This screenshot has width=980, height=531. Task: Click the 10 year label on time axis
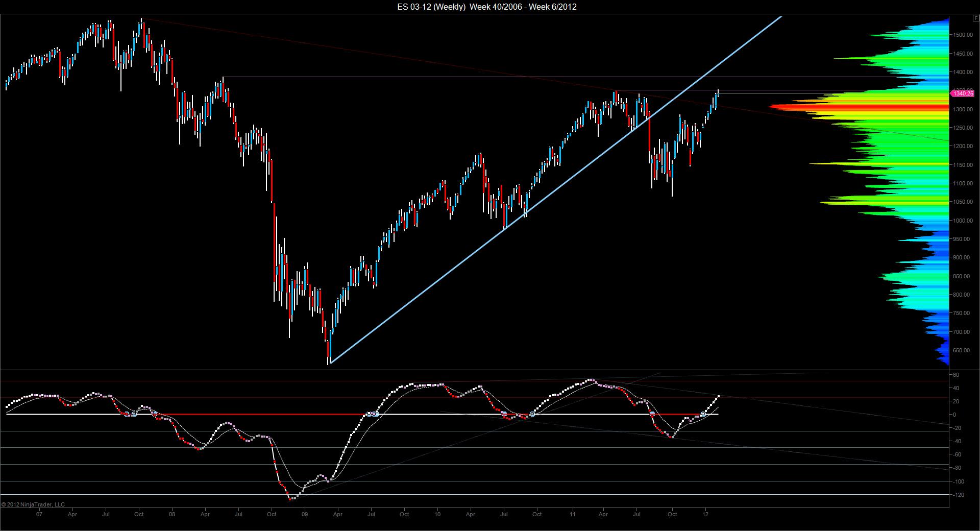438,514
